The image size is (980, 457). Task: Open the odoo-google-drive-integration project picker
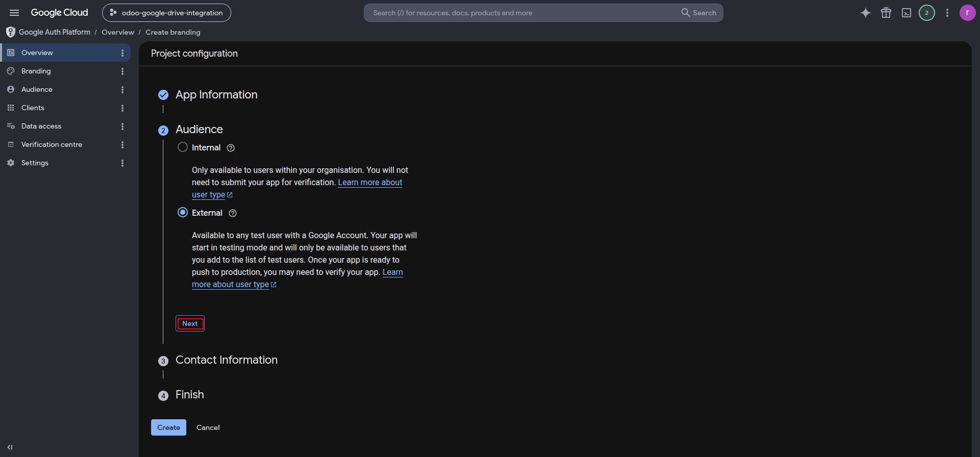point(166,13)
